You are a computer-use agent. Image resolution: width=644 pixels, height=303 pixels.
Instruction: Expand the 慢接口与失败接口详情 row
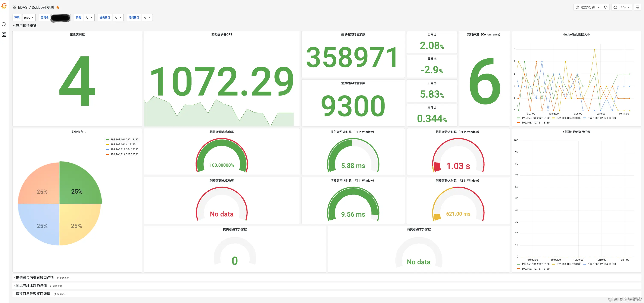pyautogui.click(x=33, y=294)
